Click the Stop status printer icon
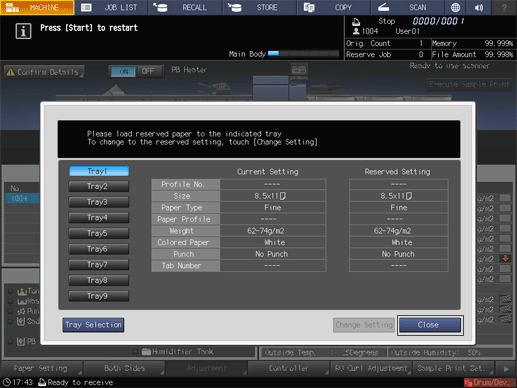Viewport: 517px width, 388px height. coord(356,22)
